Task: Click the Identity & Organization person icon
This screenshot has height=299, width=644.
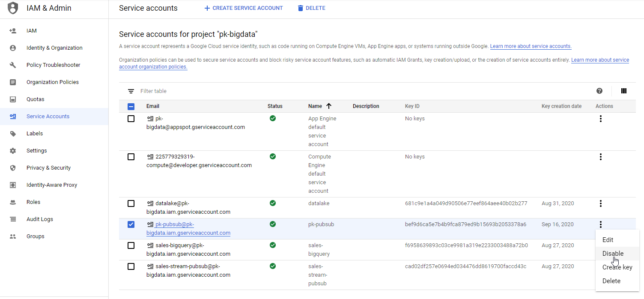Action: pyautogui.click(x=13, y=48)
